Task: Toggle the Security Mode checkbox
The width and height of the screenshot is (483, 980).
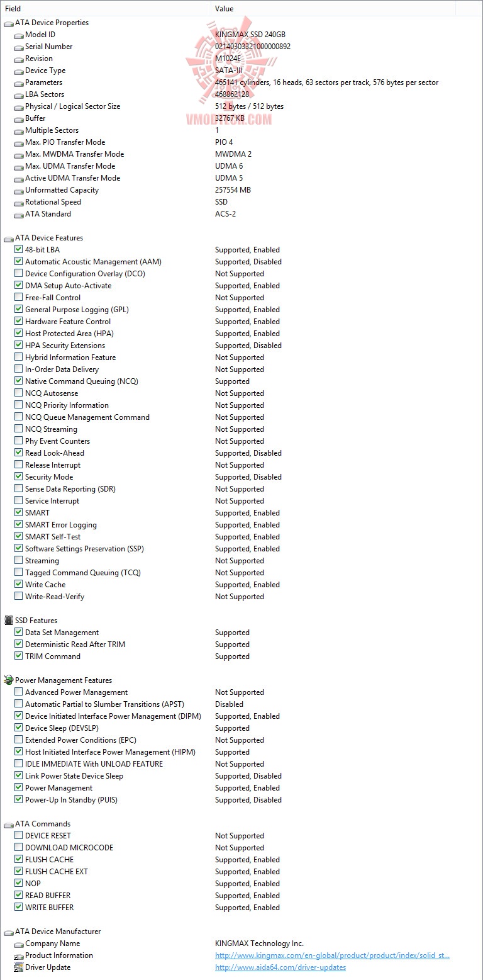Action: (19, 477)
